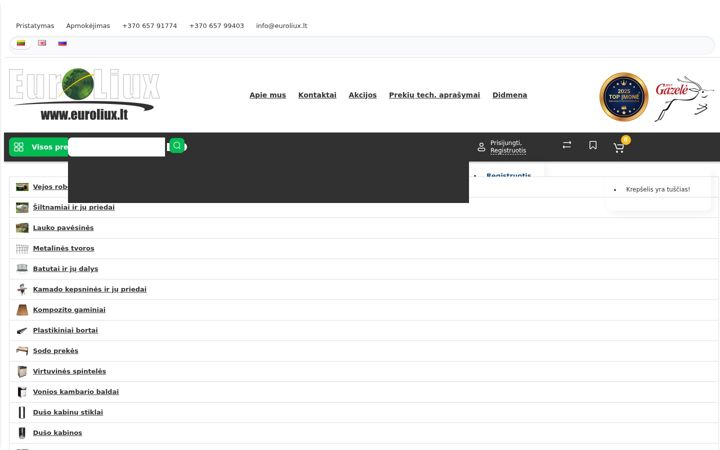Screen dimensions: 720x450
Task: Click the Gazelė award logo
Action: coord(684,98)
